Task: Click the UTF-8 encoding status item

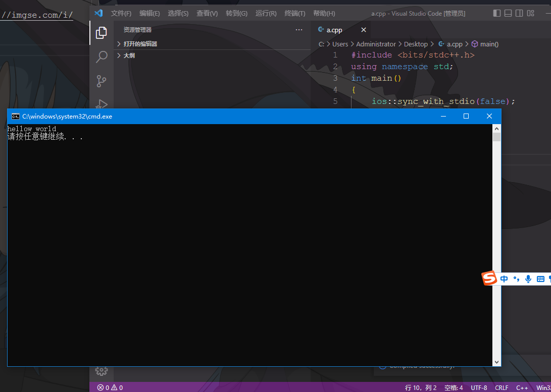Action: click(479, 387)
